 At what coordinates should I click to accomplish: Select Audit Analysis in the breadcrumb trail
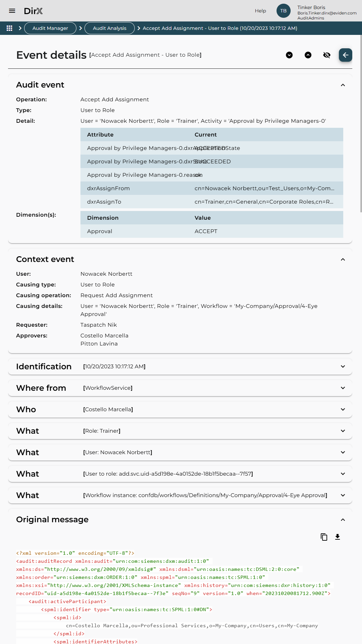click(x=109, y=28)
